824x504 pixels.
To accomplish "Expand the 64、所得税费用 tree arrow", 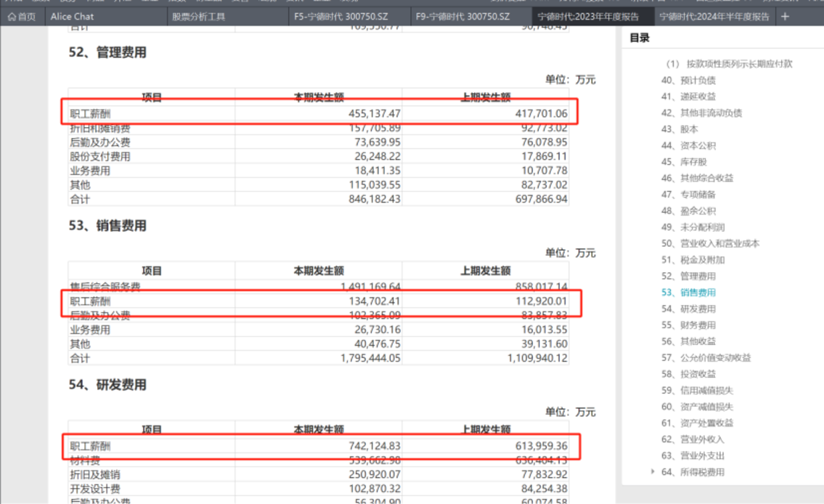I will [653, 471].
